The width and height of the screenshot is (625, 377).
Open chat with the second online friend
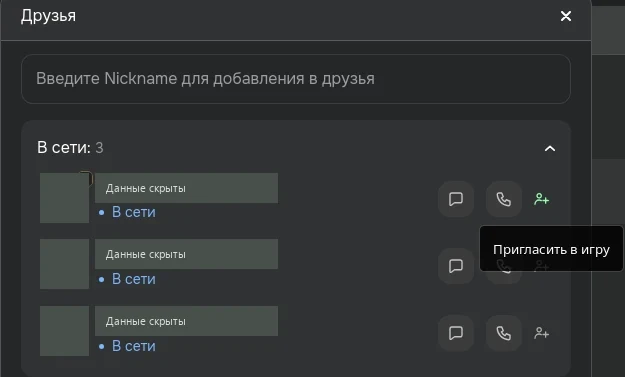coord(456,266)
